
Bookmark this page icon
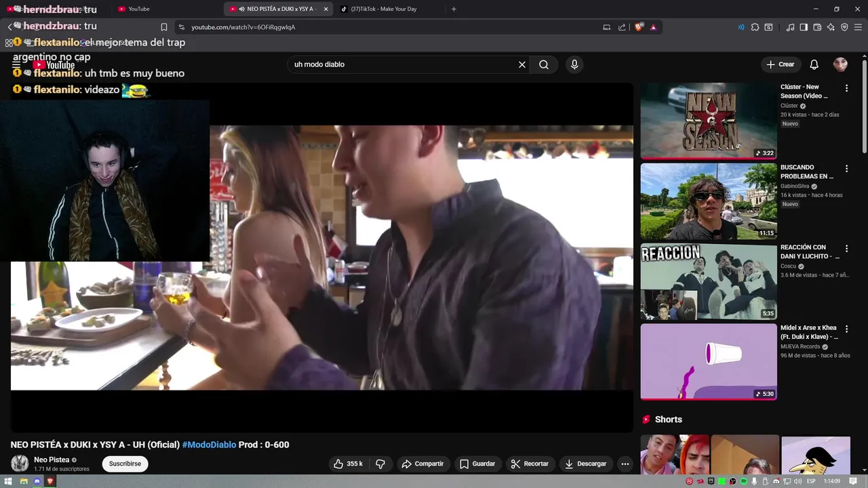point(163,27)
